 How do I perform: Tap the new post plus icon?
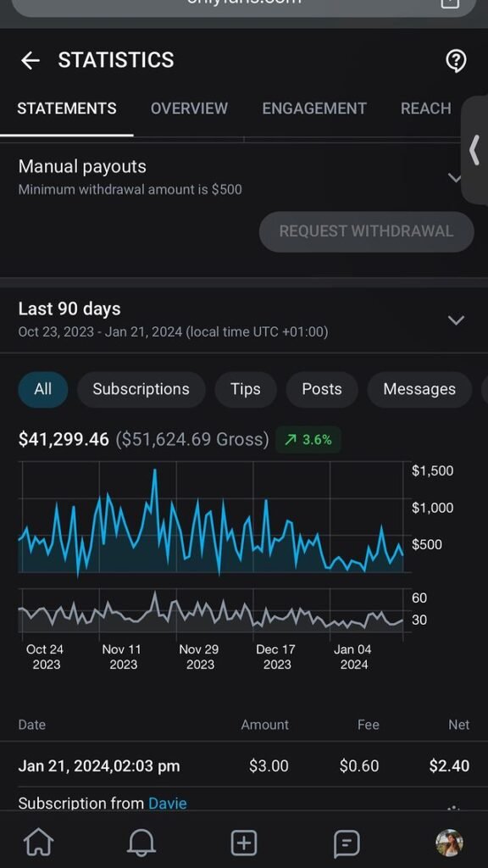coord(243,843)
